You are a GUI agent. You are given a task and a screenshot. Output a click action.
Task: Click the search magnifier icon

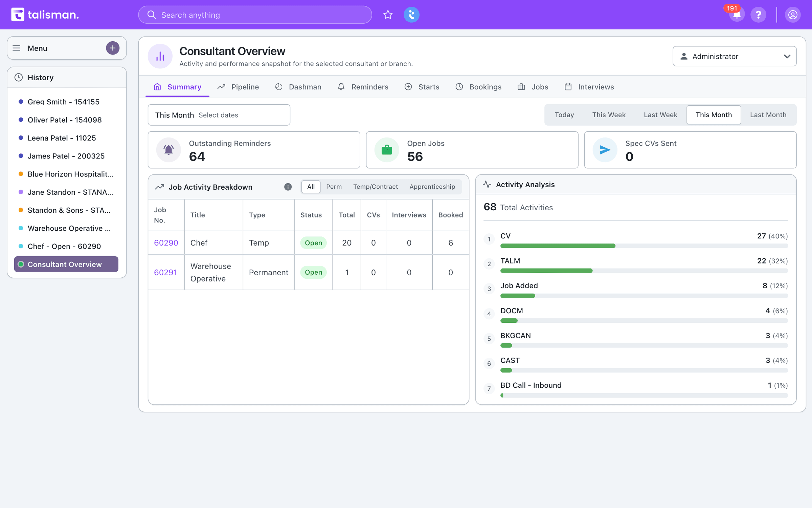(152, 15)
